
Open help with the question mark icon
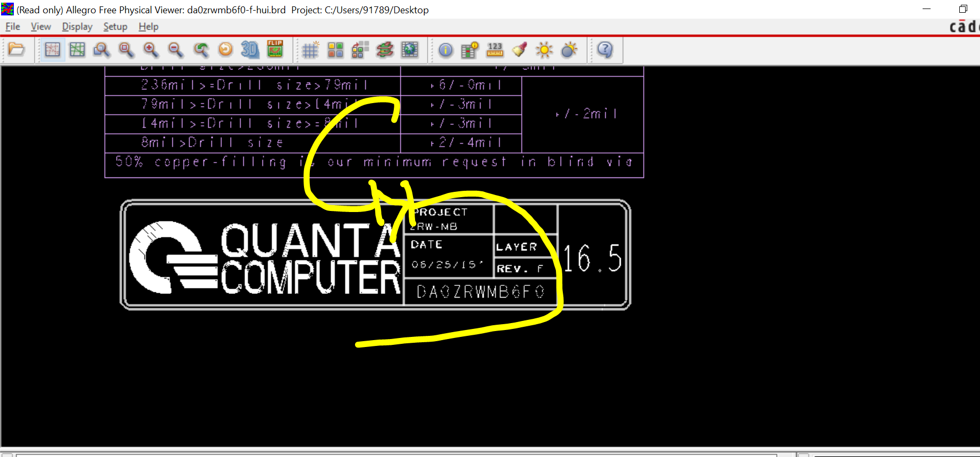point(605,50)
